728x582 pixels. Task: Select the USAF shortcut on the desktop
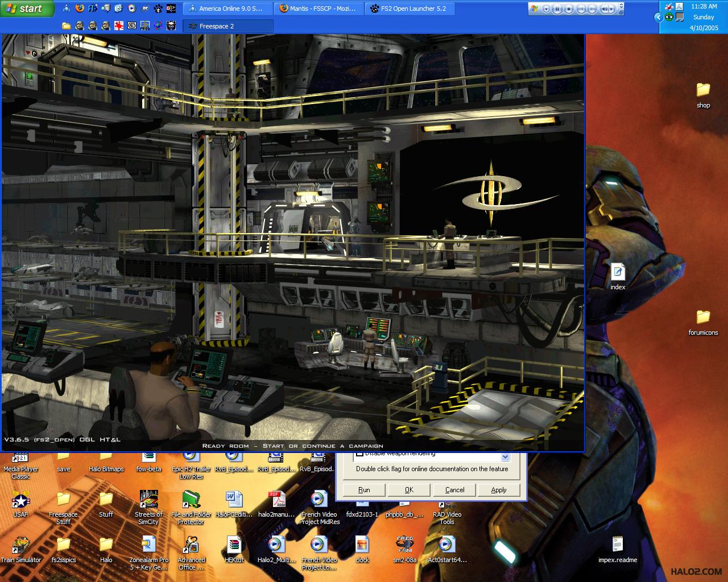(20, 504)
